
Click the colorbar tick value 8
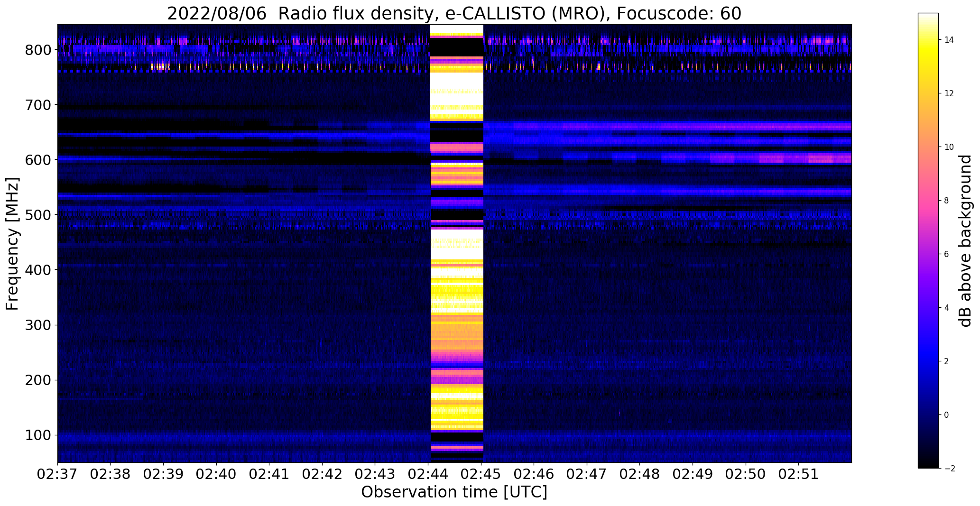947,201
